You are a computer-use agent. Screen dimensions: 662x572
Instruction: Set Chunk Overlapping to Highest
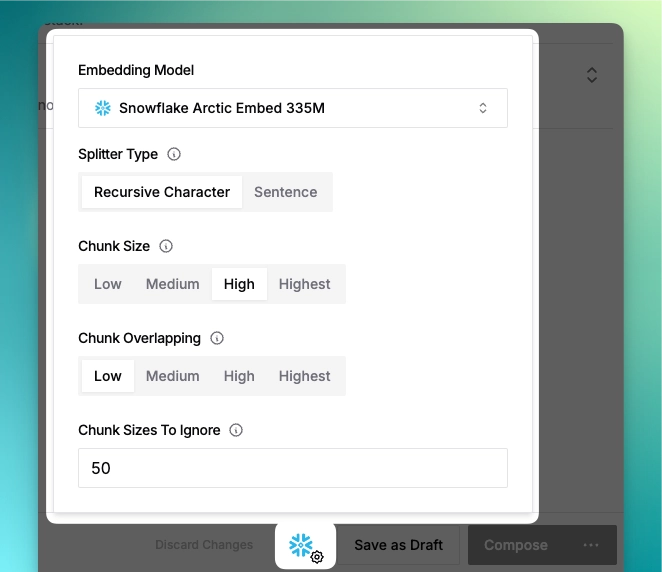[304, 376]
